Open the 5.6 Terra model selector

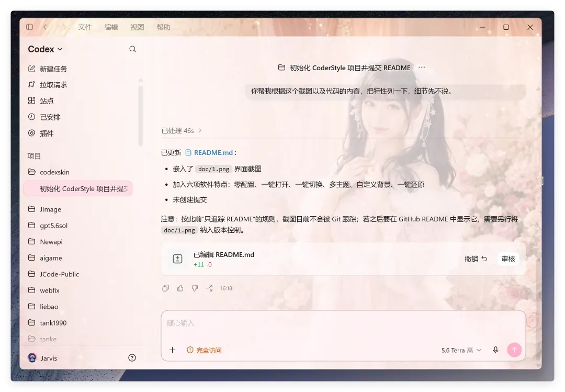point(461,350)
